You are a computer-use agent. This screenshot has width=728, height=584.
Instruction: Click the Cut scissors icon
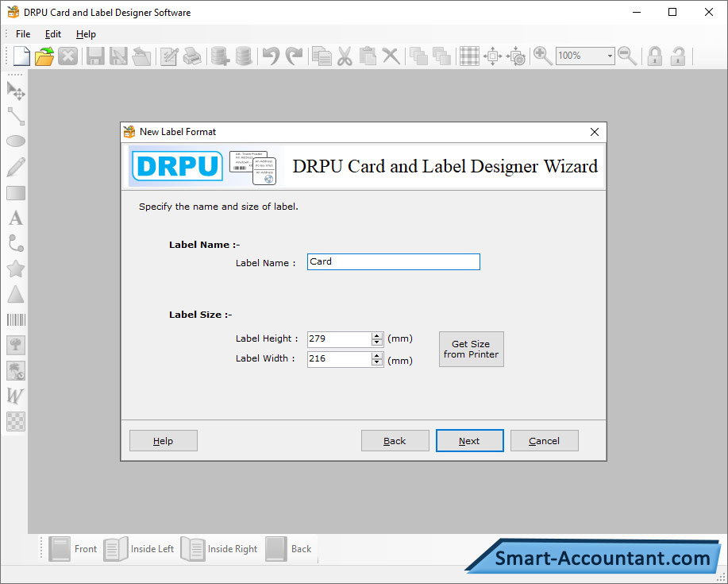pyautogui.click(x=345, y=56)
